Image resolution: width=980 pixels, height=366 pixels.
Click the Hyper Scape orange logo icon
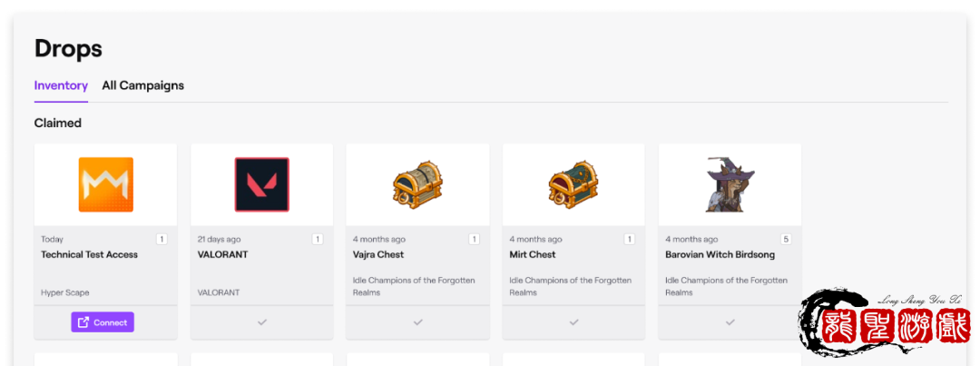pos(105,184)
